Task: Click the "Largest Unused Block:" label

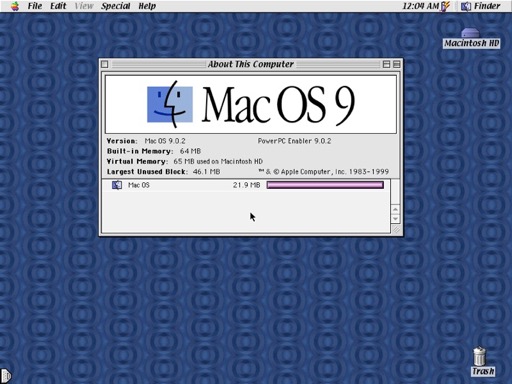Action: [x=147, y=172]
